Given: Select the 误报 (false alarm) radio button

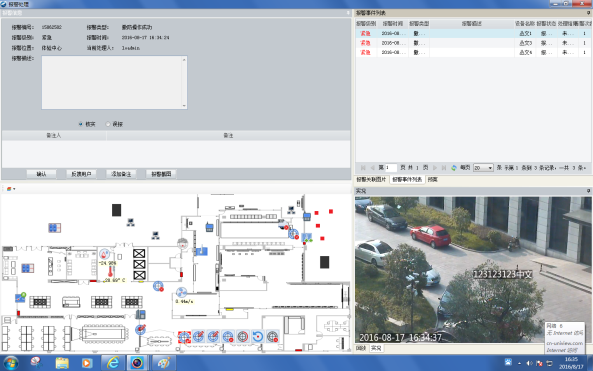Looking at the screenshot, I should 108,124.
